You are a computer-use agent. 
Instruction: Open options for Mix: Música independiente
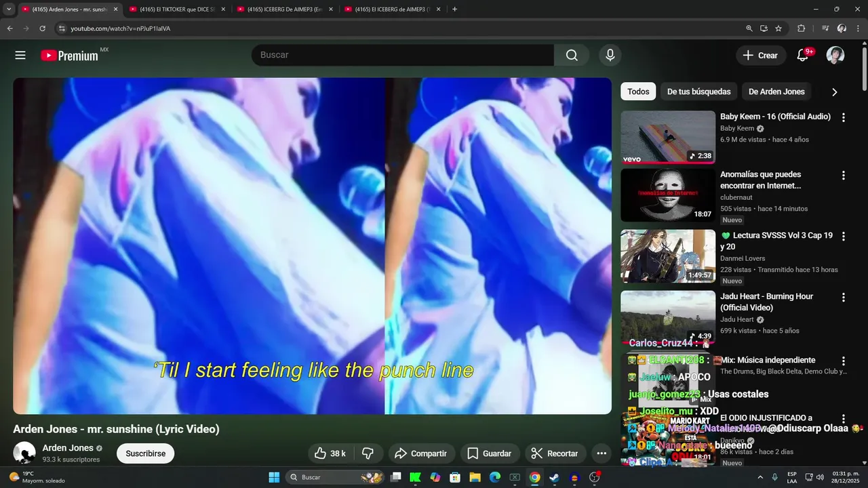click(x=844, y=361)
